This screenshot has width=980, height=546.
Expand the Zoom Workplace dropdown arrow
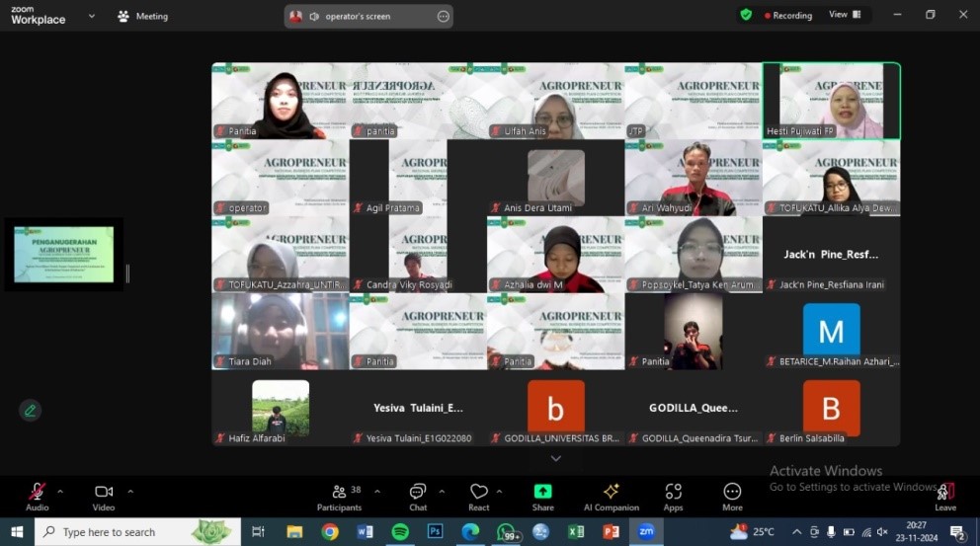click(92, 16)
